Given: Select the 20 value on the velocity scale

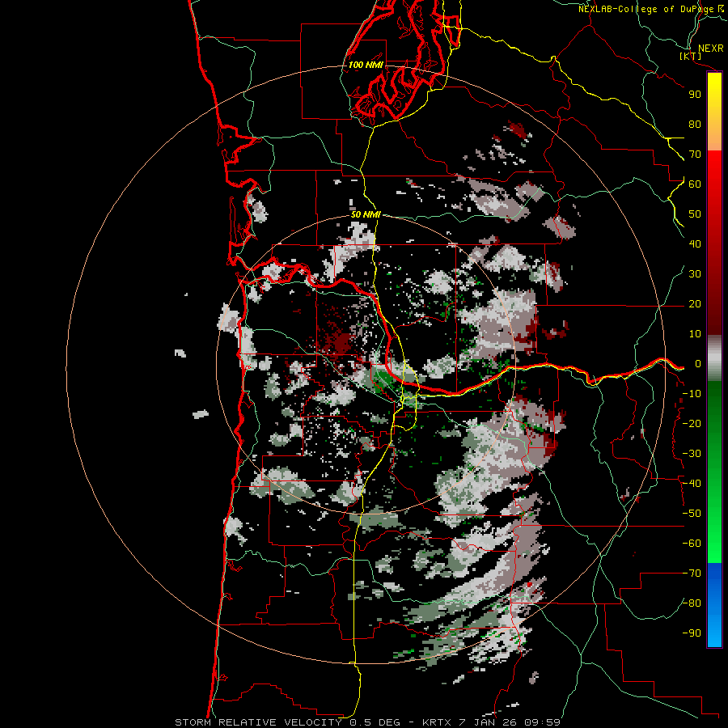Looking at the screenshot, I should 695,304.
